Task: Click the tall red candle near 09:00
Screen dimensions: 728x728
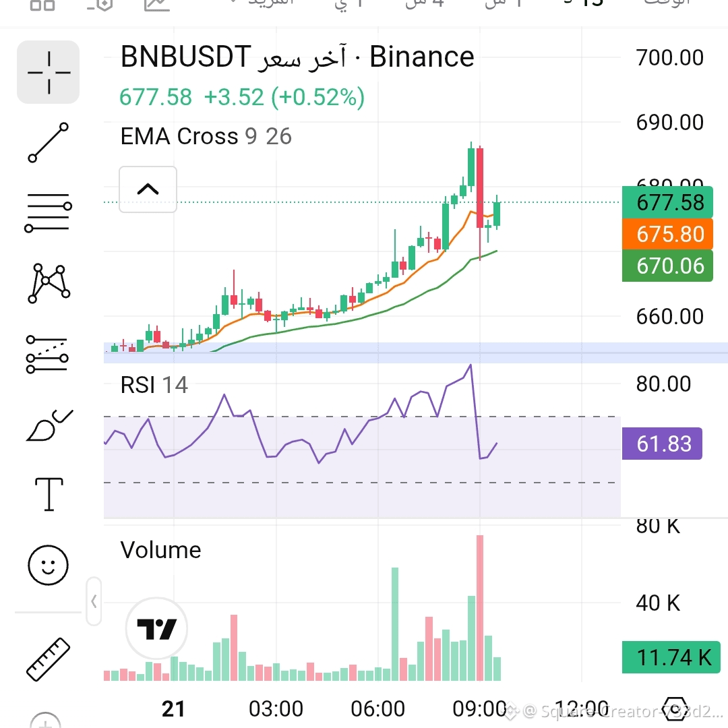Action: pos(480,187)
